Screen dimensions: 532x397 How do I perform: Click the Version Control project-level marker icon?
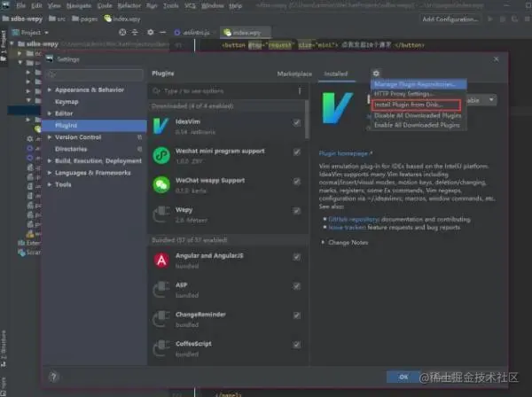(x=139, y=137)
